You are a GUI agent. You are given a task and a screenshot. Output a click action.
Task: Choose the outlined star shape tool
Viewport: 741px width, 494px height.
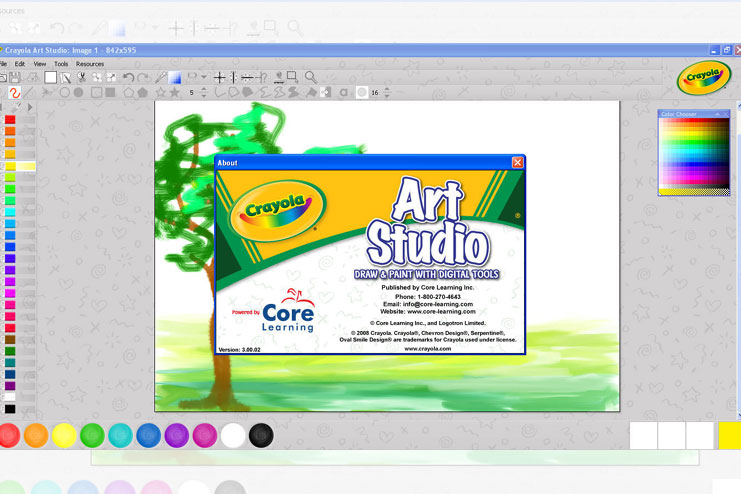coord(161,93)
